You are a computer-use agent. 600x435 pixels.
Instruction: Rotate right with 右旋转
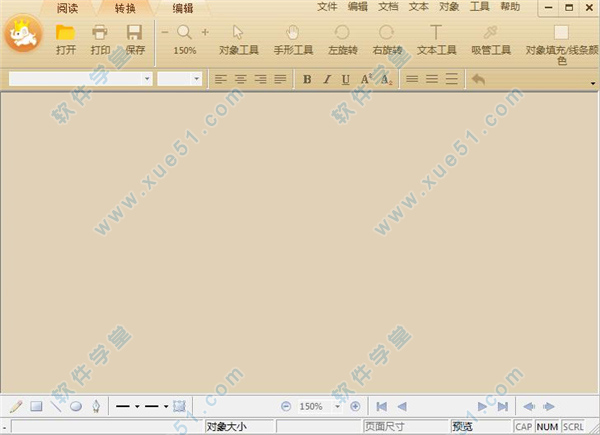[387, 40]
